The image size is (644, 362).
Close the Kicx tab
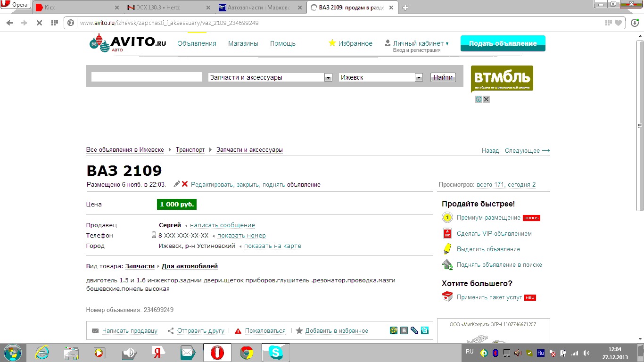(117, 8)
